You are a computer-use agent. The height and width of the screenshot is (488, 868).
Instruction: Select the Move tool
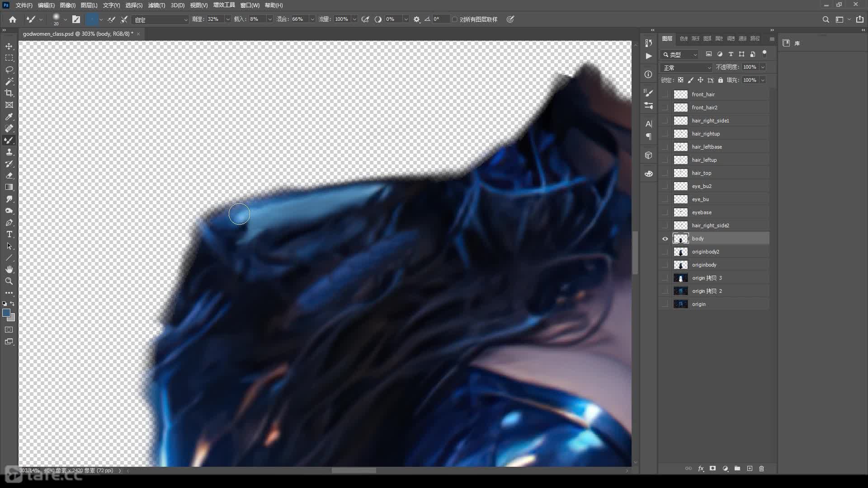click(9, 47)
